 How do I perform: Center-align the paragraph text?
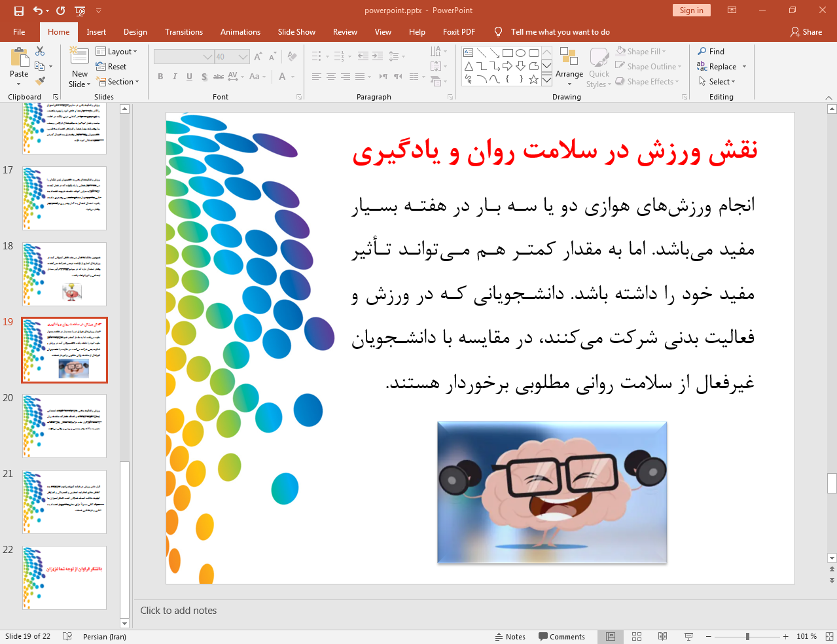coord(331,77)
